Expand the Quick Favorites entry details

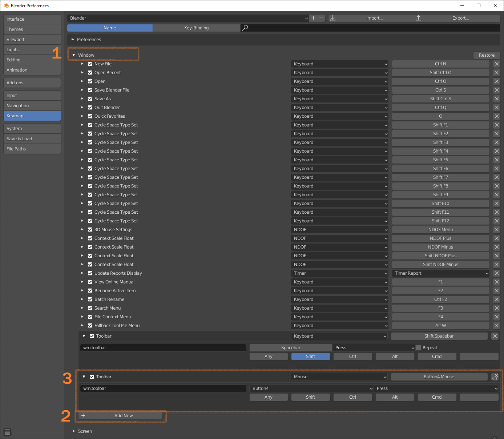pos(82,116)
